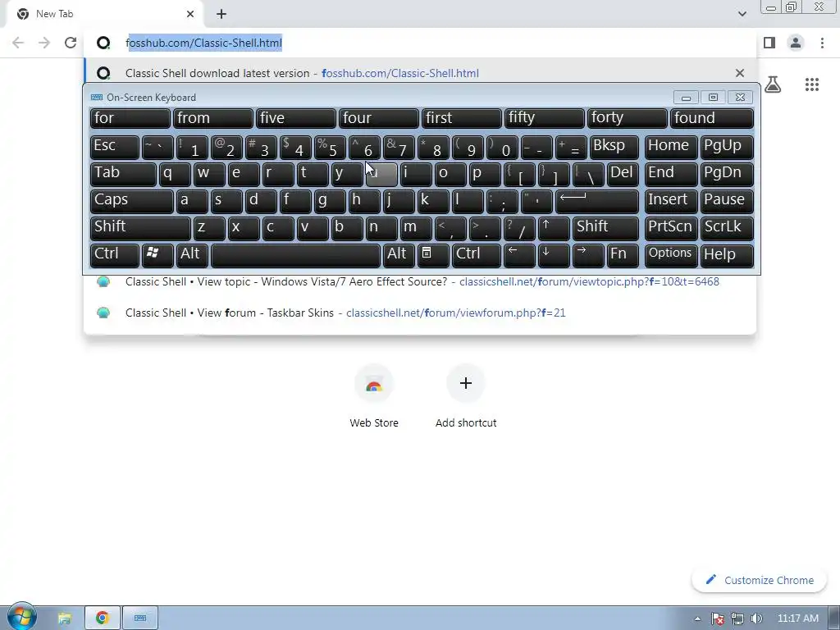Open Windows Explorer from taskbar
The image size is (840, 630).
pos(65,619)
